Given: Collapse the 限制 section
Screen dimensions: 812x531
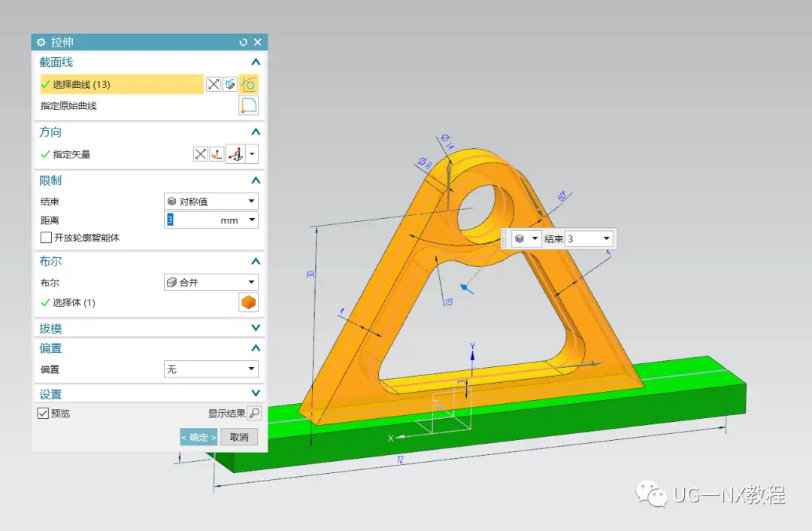Looking at the screenshot, I should pyautogui.click(x=256, y=181).
